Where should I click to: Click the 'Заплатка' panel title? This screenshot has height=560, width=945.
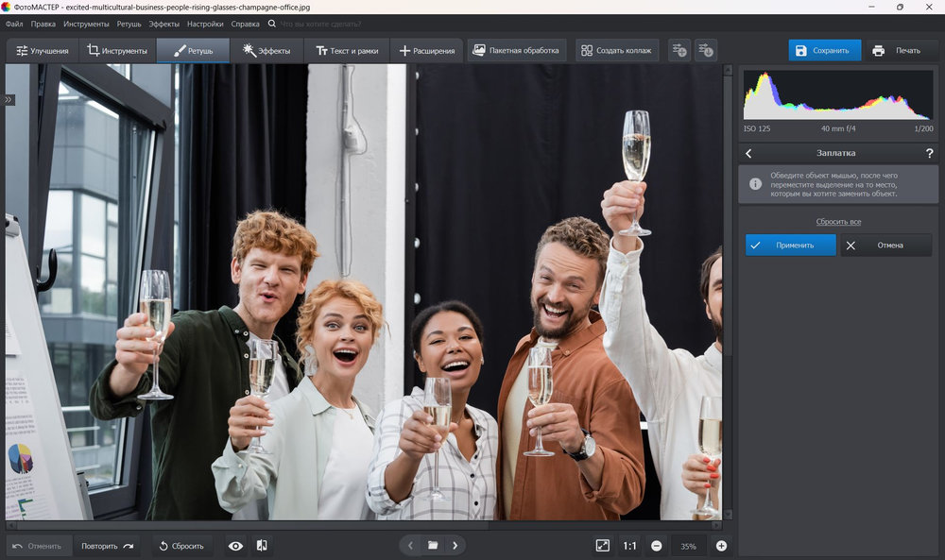coord(836,153)
